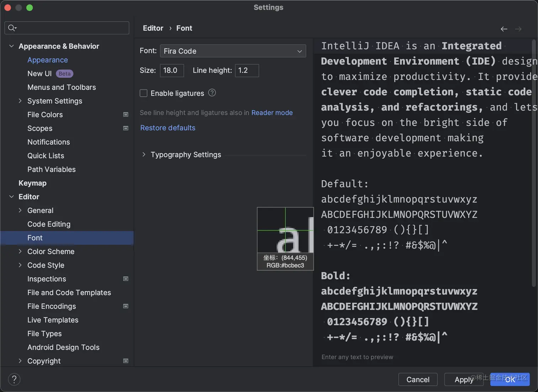Click Restore defaults link
The image size is (538, 392).
(x=168, y=128)
